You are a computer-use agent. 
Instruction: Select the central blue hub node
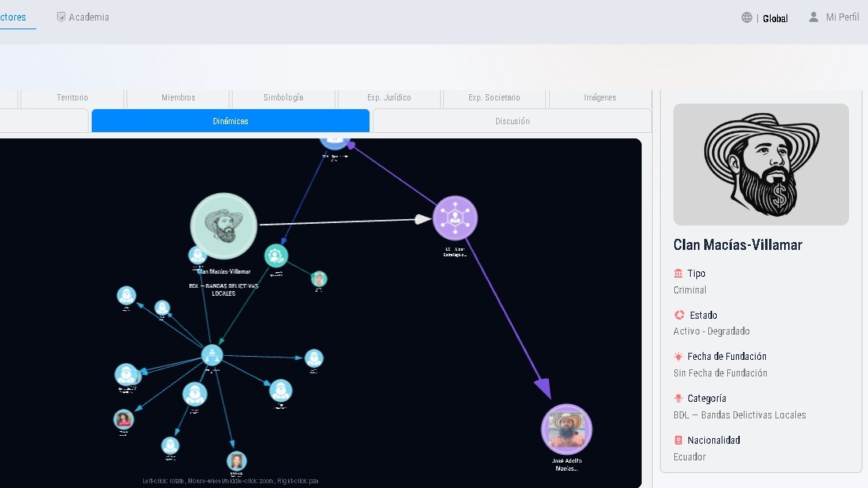(212, 355)
